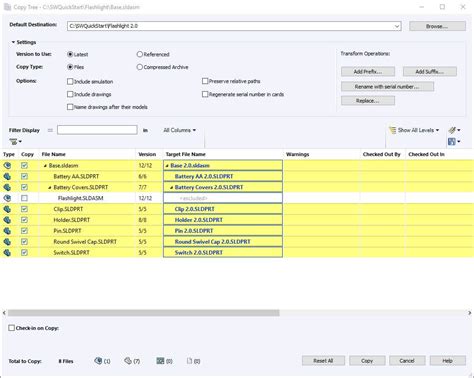Viewport: 474px width, 378px height.
Task: Click type icon for Battery Covers.SLDPRT row
Action: pyautogui.click(x=7, y=187)
